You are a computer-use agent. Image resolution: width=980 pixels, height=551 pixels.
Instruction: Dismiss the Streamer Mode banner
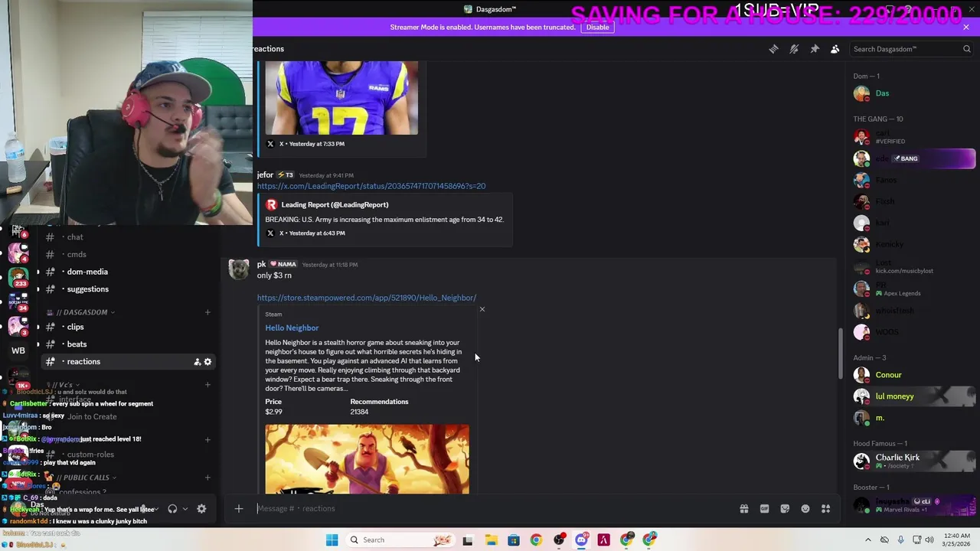(966, 27)
